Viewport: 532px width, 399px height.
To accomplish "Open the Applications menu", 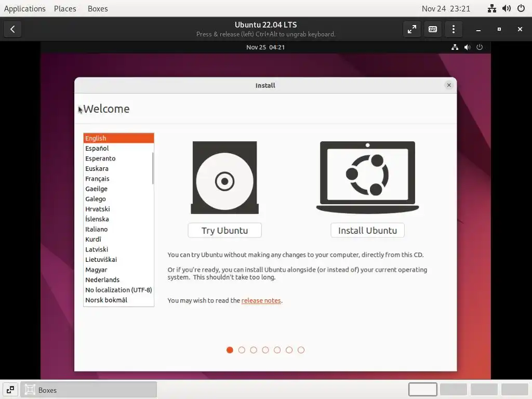I will pyautogui.click(x=25, y=8).
